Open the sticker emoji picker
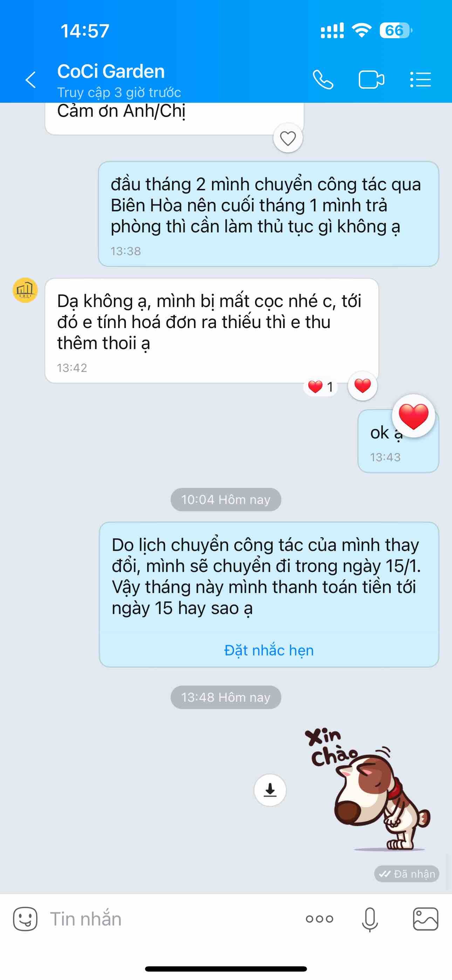The height and width of the screenshot is (980, 452). tap(25, 919)
